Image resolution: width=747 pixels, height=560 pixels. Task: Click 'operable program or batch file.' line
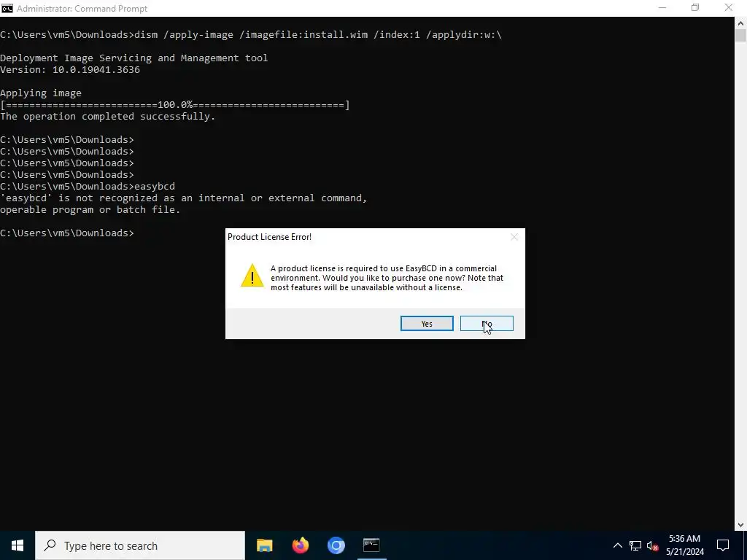90,209
